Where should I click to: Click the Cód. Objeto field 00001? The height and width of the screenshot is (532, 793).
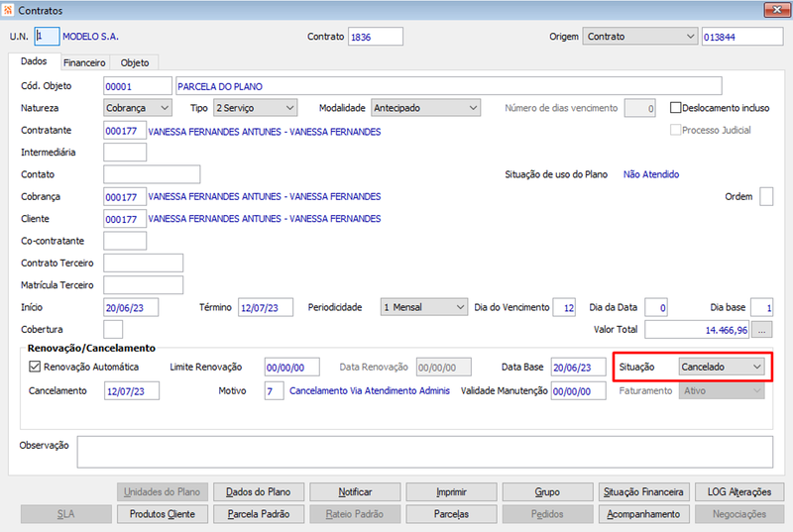(x=138, y=86)
